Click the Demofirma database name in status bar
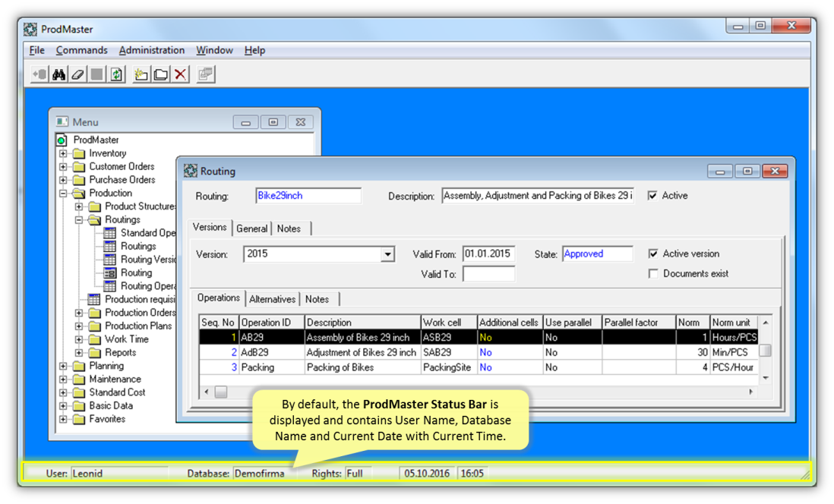834x504 pixels. 260,473
